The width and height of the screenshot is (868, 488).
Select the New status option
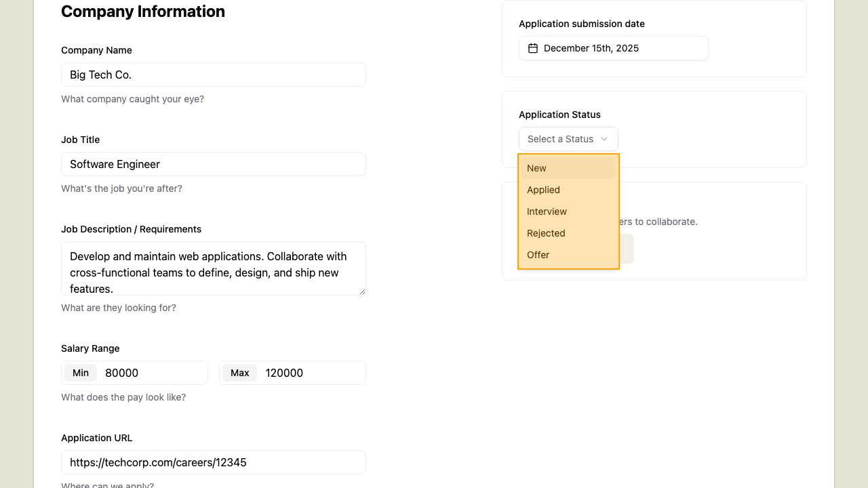tap(568, 168)
